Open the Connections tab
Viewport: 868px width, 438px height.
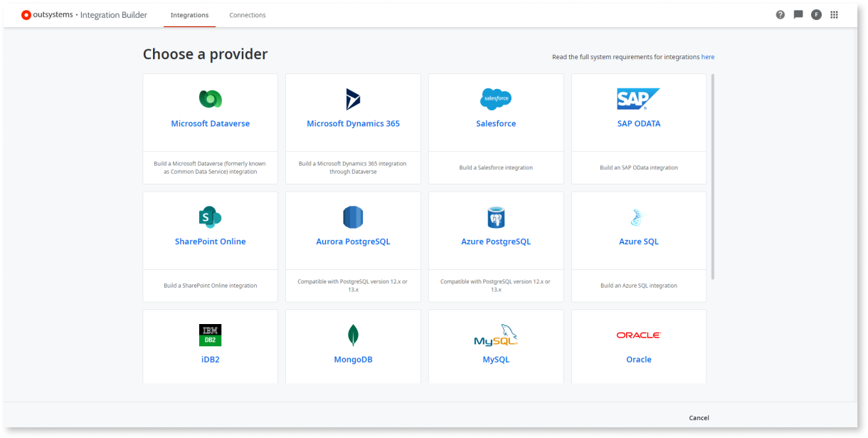247,14
